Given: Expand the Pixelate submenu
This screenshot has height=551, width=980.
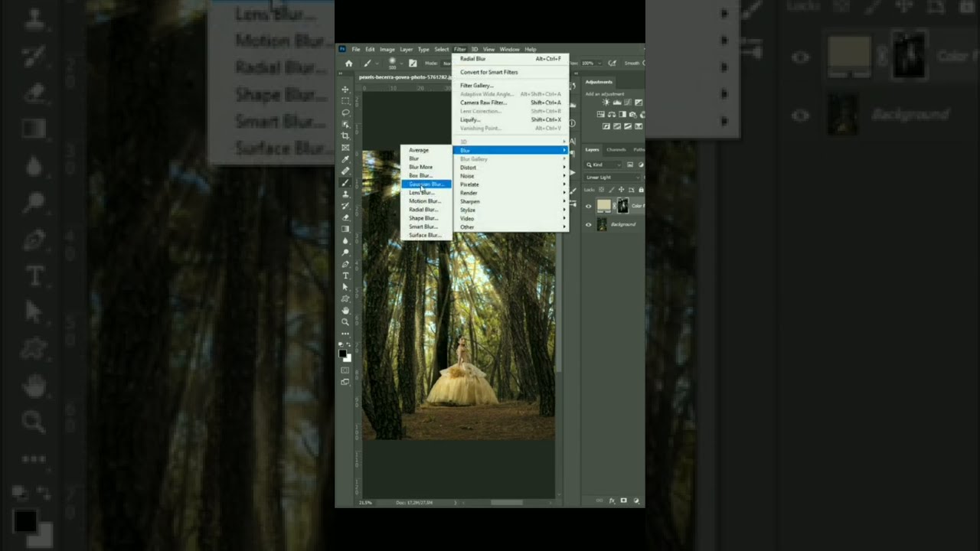Looking at the screenshot, I should pyautogui.click(x=511, y=184).
